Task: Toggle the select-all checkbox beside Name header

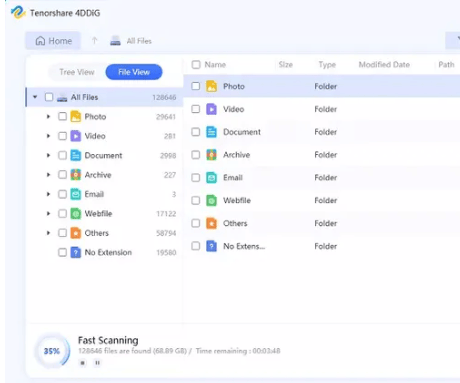Action: pos(196,64)
